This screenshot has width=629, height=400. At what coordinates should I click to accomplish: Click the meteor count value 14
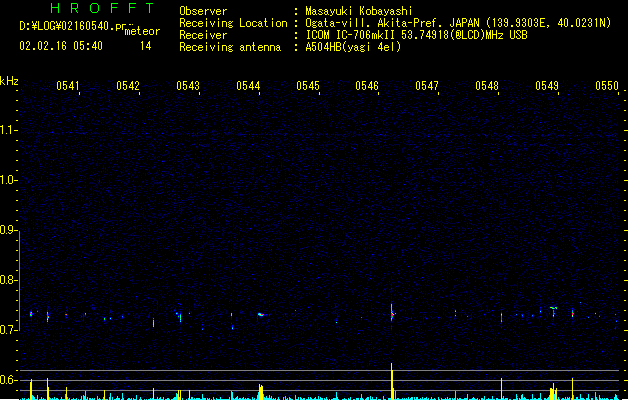tap(146, 46)
